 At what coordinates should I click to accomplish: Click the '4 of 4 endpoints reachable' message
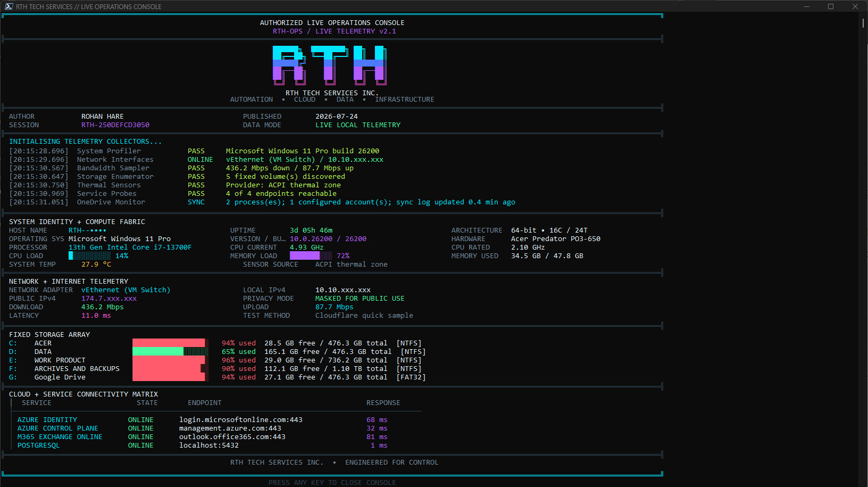click(x=281, y=194)
